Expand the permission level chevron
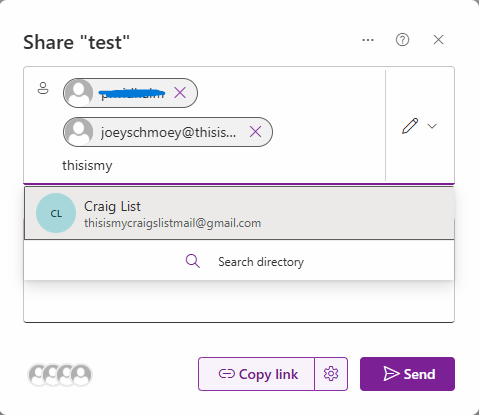This screenshot has height=415, width=479. tap(432, 126)
